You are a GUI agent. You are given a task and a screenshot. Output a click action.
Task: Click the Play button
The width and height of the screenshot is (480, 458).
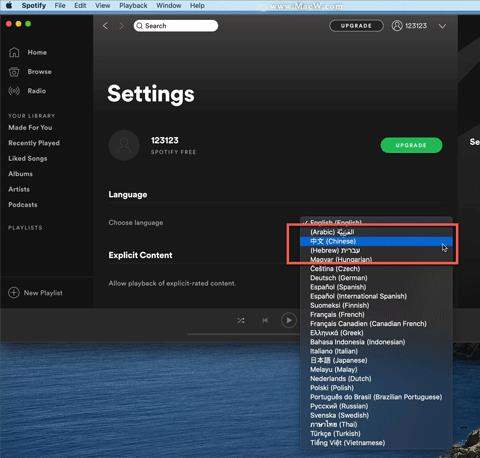pyautogui.click(x=289, y=320)
